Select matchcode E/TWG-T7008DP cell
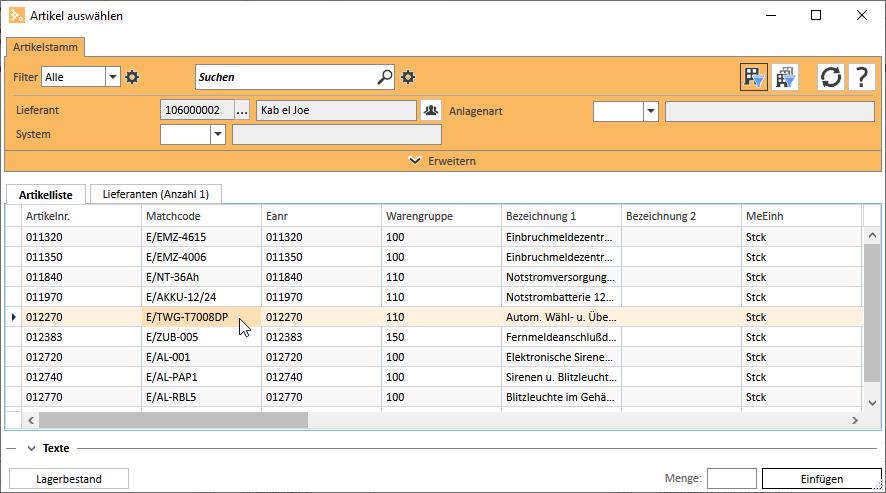The height and width of the screenshot is (493, 886). pyautogui.click(x=201, y=317)
